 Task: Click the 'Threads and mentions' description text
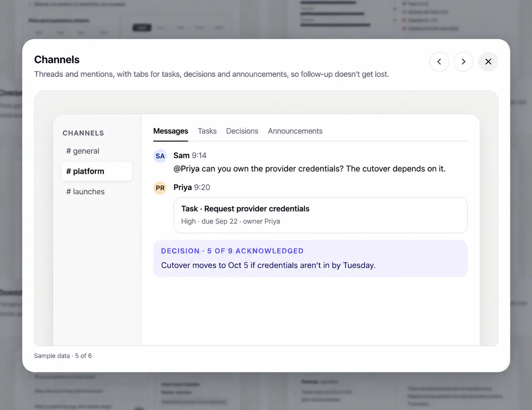coord(212,74)
